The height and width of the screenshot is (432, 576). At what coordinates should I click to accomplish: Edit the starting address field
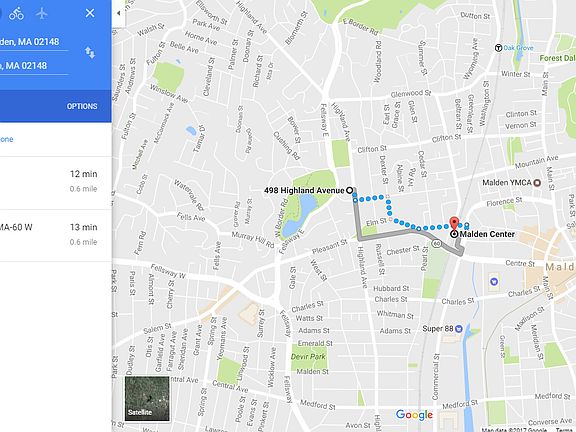34,42
